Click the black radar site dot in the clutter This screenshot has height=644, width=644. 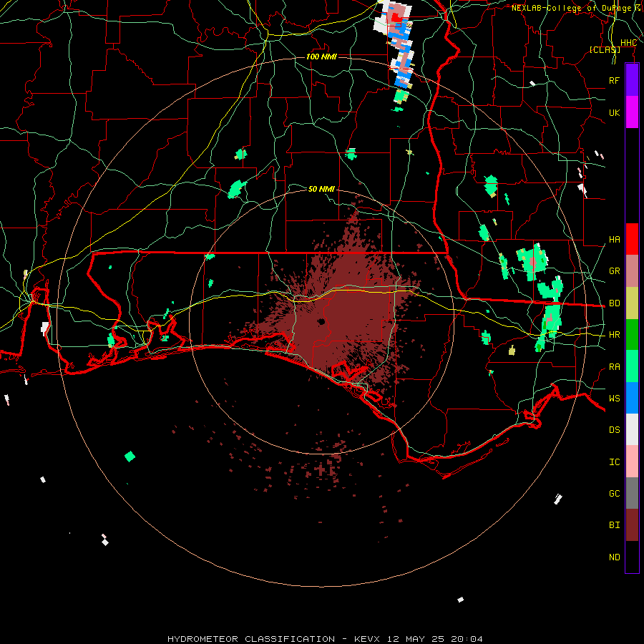click(321, 321)
